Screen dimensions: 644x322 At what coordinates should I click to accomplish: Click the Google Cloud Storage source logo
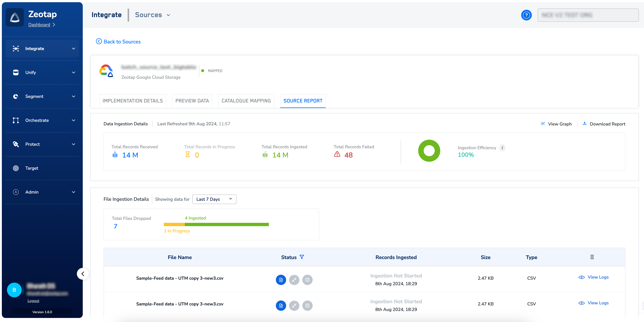[x=106, y=71]
